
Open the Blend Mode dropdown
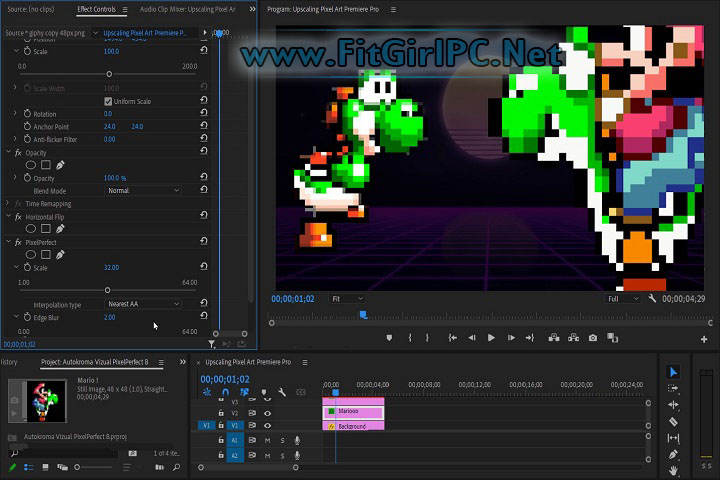coord(143,190)
